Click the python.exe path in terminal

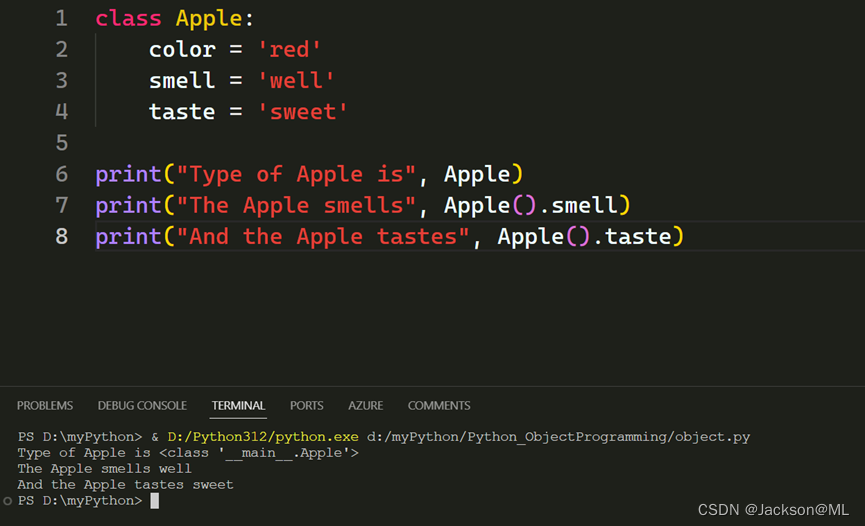click(x=262, y=437)
